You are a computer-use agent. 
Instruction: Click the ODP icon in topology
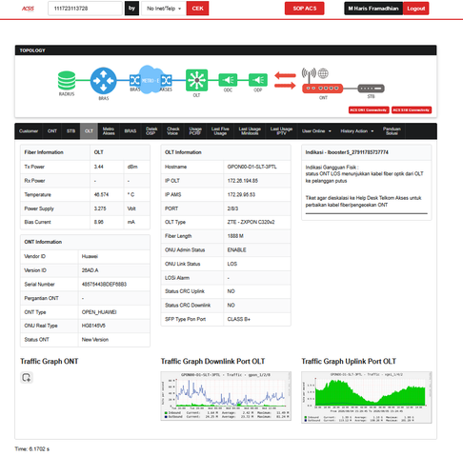(x=258, y=80)
